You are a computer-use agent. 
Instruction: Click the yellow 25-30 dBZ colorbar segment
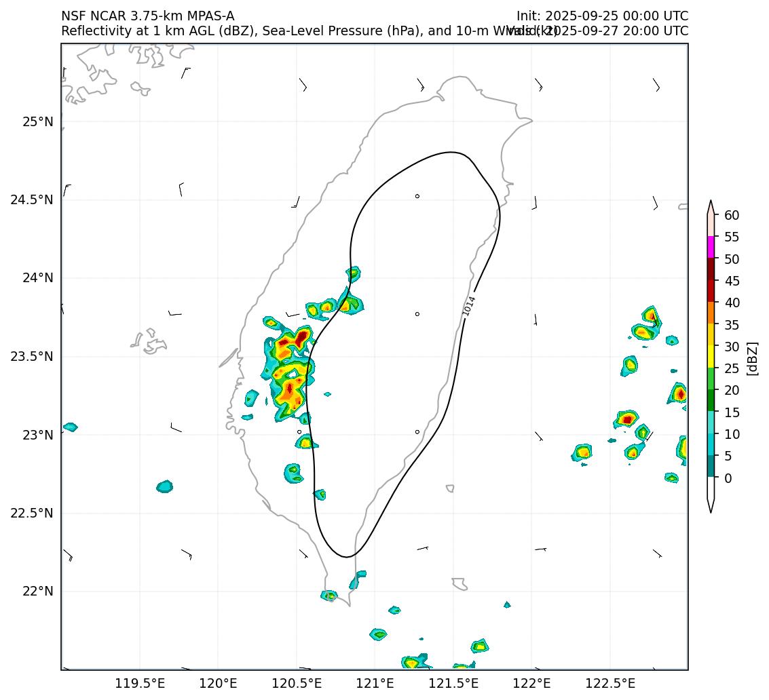[x=711, y=356]
